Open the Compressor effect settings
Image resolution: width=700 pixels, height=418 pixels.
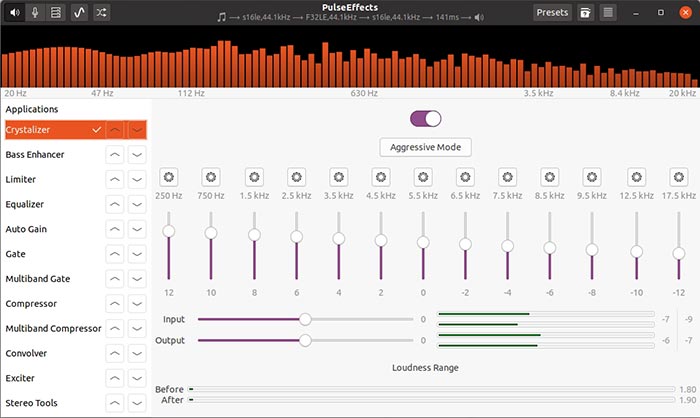tap(31, 304)
